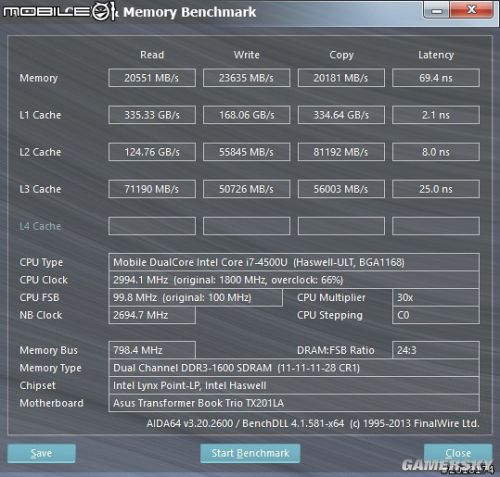Minimize the benchmark window
Screen dimensions: 500x477
coord(437,11)
